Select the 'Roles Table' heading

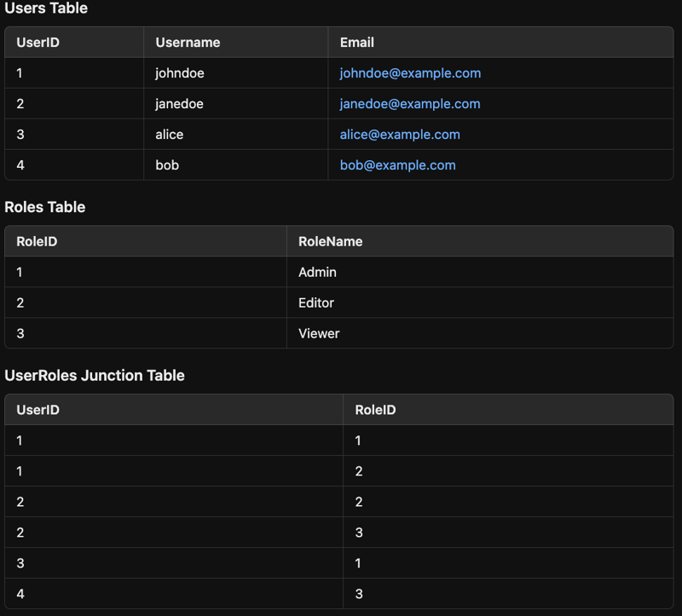[45, 207]
